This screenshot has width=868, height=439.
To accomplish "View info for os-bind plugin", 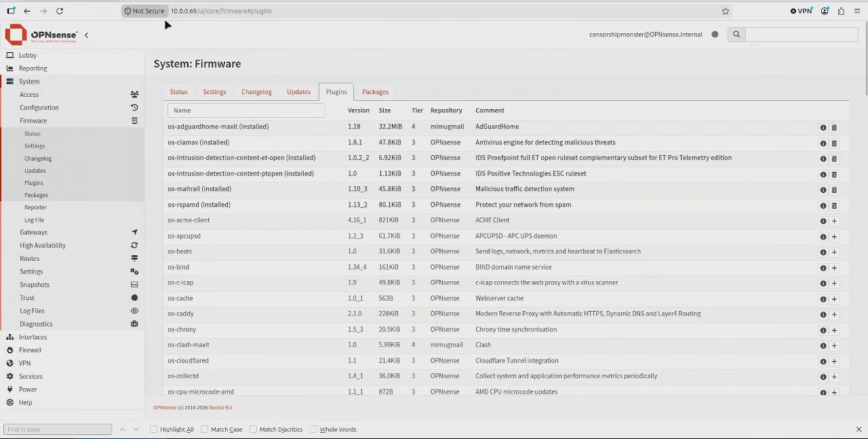I will [x=823, y=268].
